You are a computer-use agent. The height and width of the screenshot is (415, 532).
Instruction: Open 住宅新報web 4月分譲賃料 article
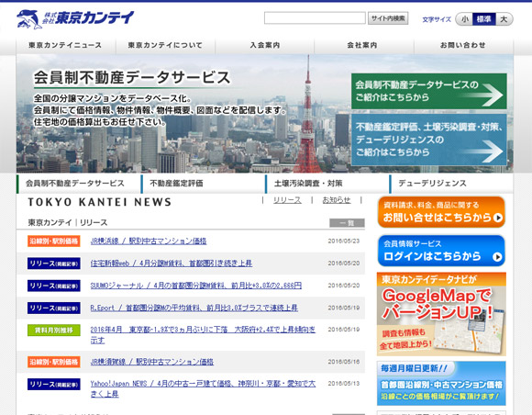pos(172,264)
